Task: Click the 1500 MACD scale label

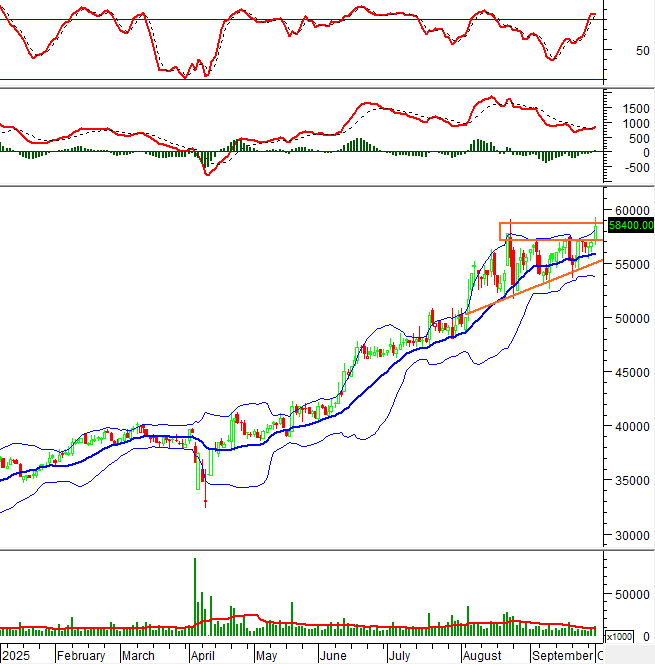Action: coord(632,108)
